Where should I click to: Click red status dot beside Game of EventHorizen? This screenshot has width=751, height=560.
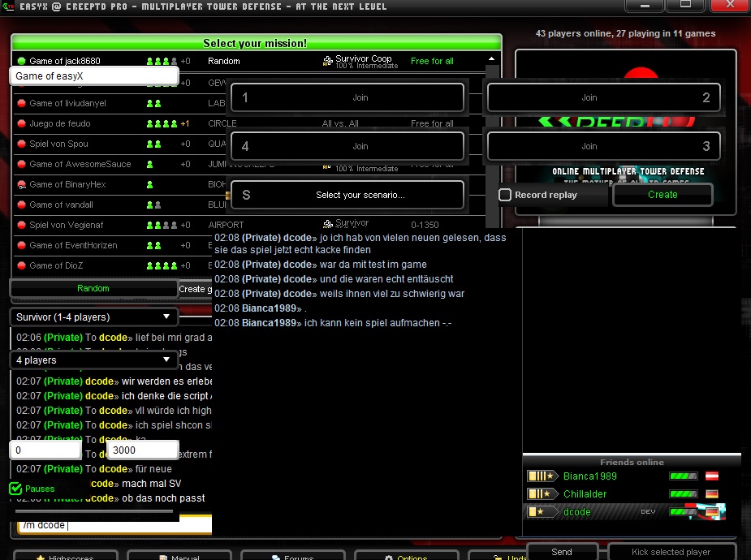pyautogui.click(x=22, y=245)
